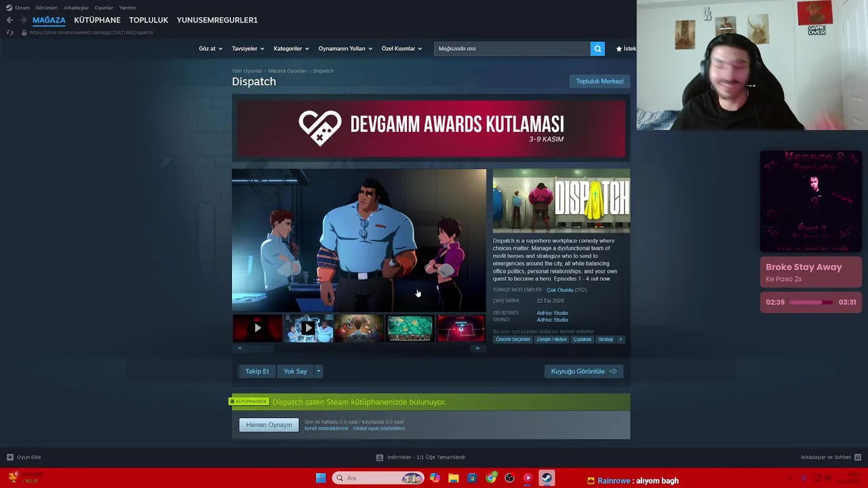
Task: Go forward with the navigation arrow
Action: tap(23, 20)
